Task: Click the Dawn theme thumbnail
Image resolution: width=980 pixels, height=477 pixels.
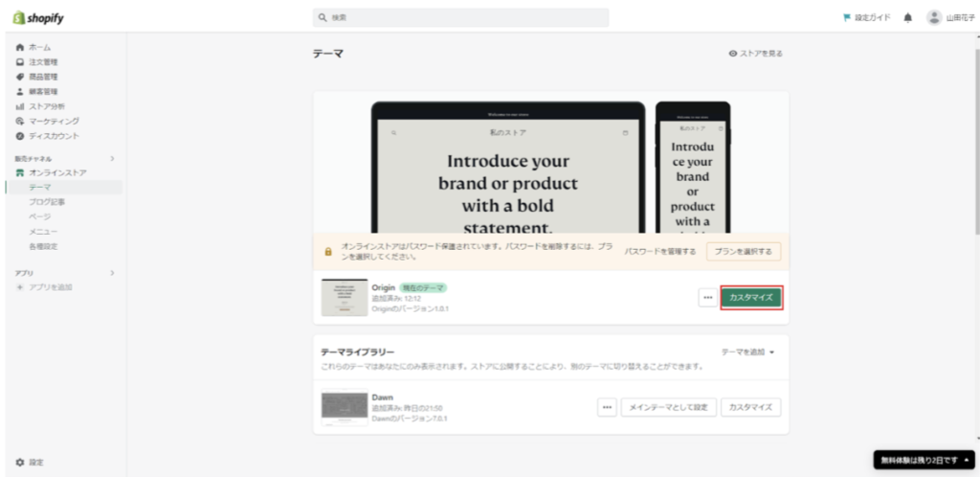Action: pos(344,407)
